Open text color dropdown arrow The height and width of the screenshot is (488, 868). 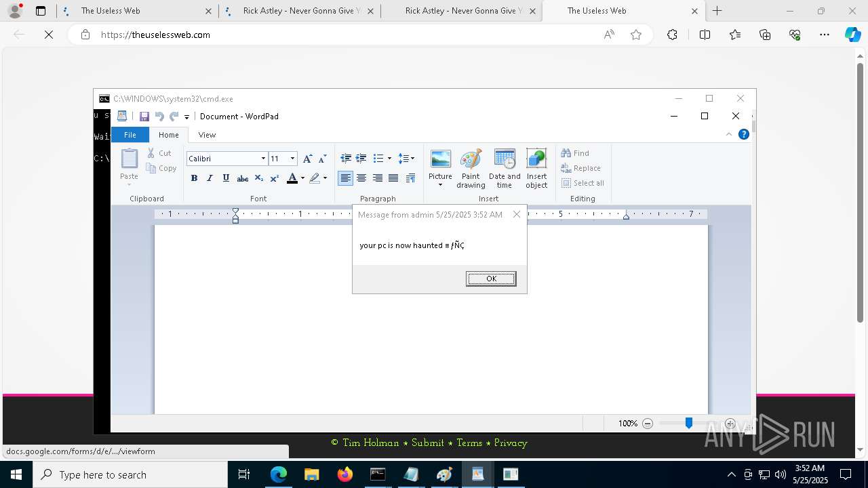click(x=302, y=178)
